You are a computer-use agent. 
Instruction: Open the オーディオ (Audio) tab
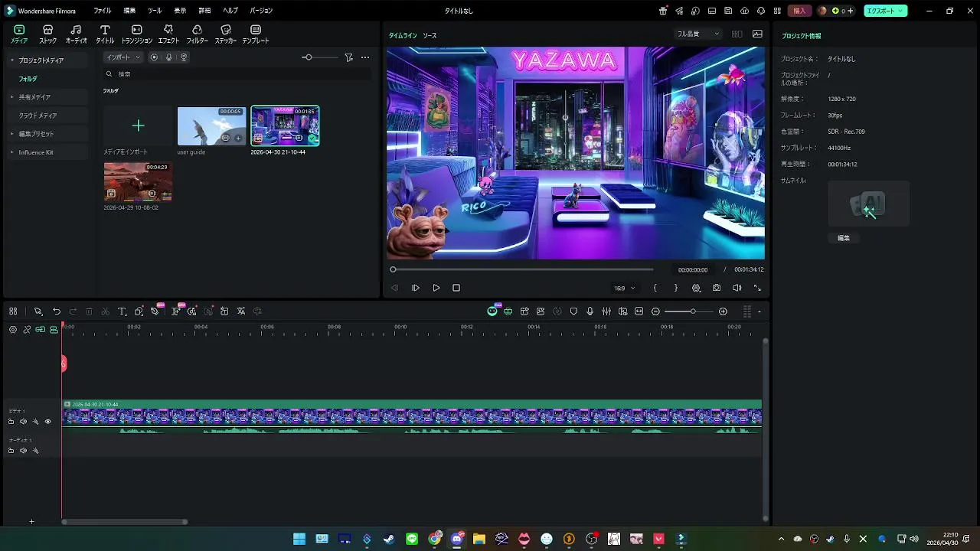click(x=76, y=34)
